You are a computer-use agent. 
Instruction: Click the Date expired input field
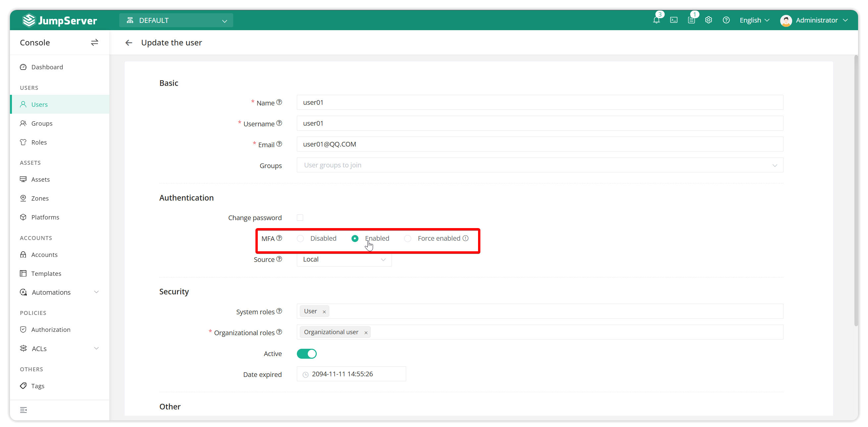pyautogui.click(x=351, y=374)
